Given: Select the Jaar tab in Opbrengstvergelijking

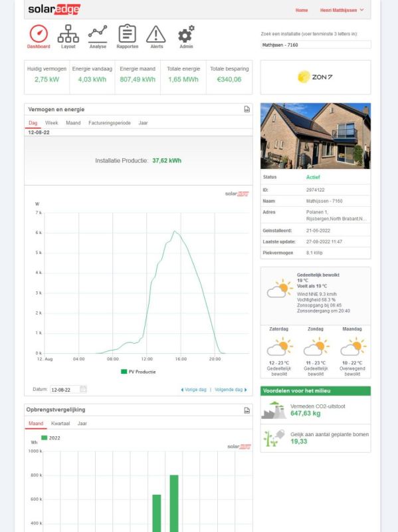Looking at the screenshot, I should tap(82, 424).
